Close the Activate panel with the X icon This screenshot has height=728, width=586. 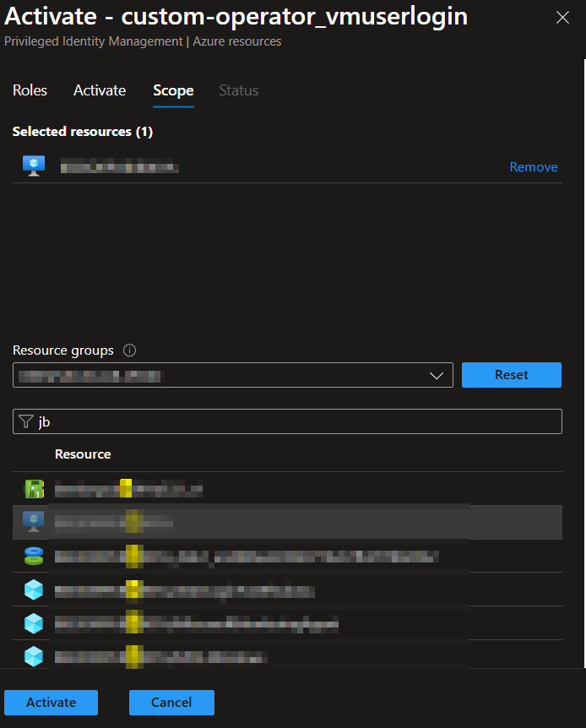[562, 18]
